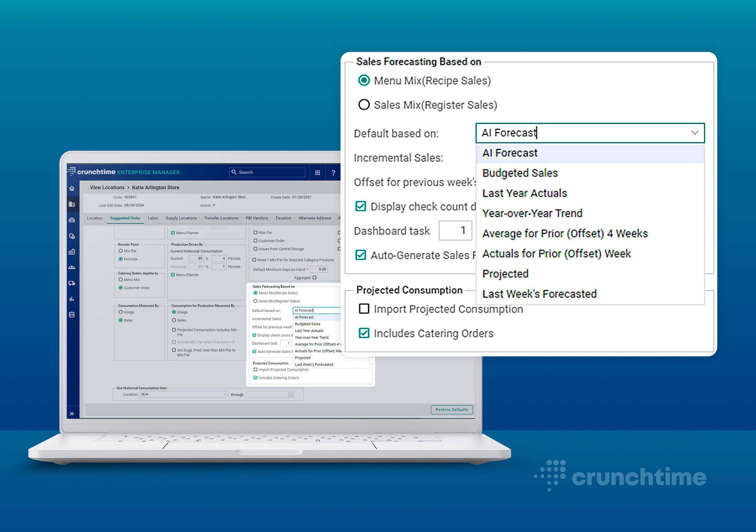Select Last Week's Forecasted from dropdown list
Image resolution: width=756 pixels, height=532 pixels.
click(540, 294)
